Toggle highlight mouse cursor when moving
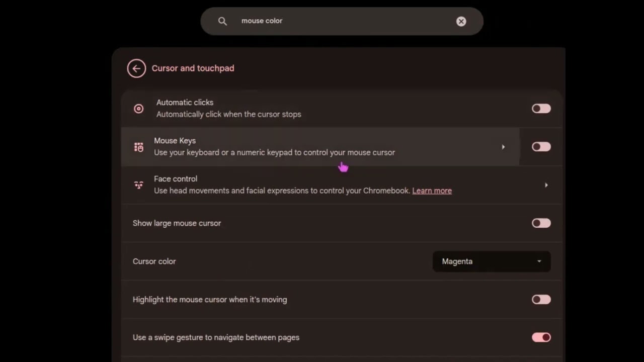This screenshot has height=362, width=644. tap(541, 300)
